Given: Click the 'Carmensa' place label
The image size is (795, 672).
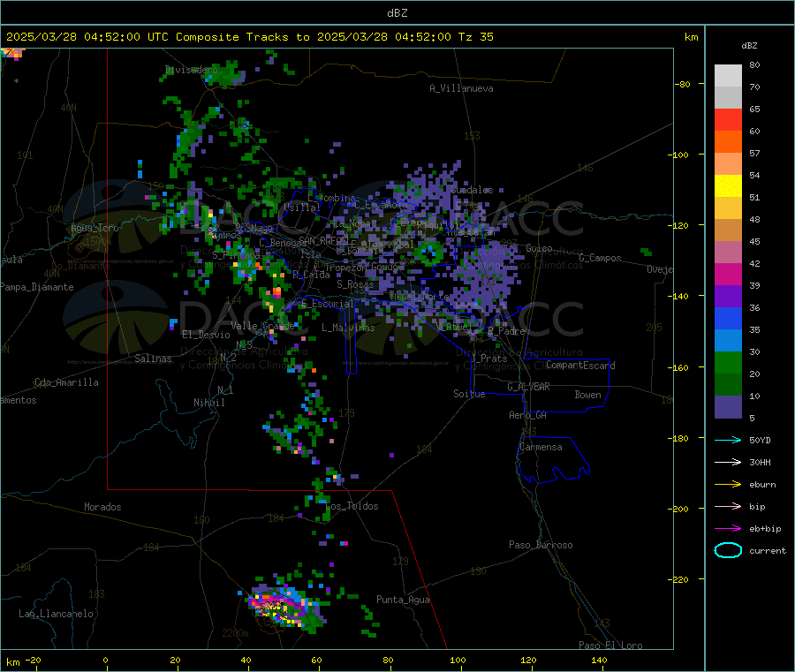Looking at the screenshot, I should (x=541, y=447).
